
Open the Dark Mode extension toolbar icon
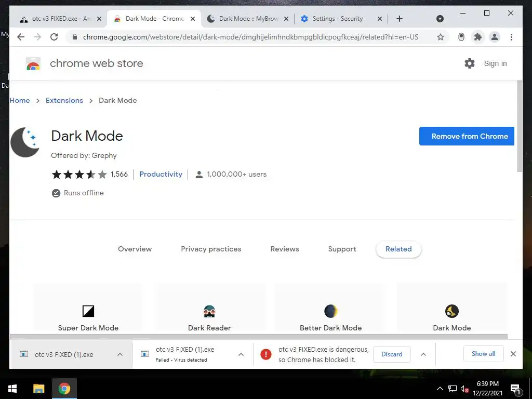pos(461,37)
